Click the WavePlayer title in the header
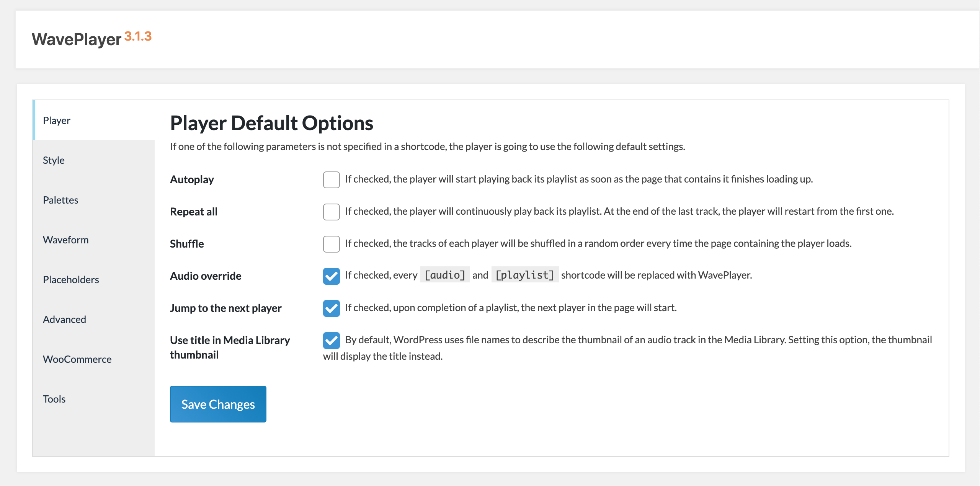This screenshot has width=980, height=486. 77,39
